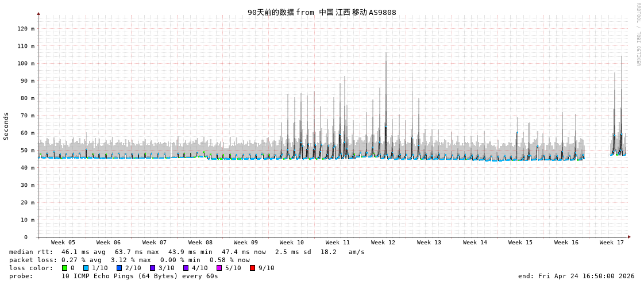This screenshot has height=284, width=644.
Task: Click the Week 05 x-axis label
Action: [x=63, y=243]
